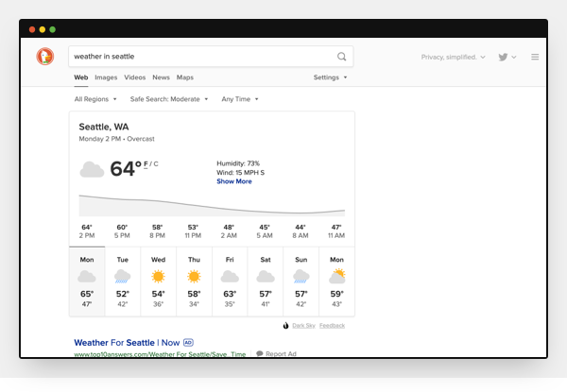Screen dimensions: 567x392
Task: Switch to the News tab
Action: (161, 77)
